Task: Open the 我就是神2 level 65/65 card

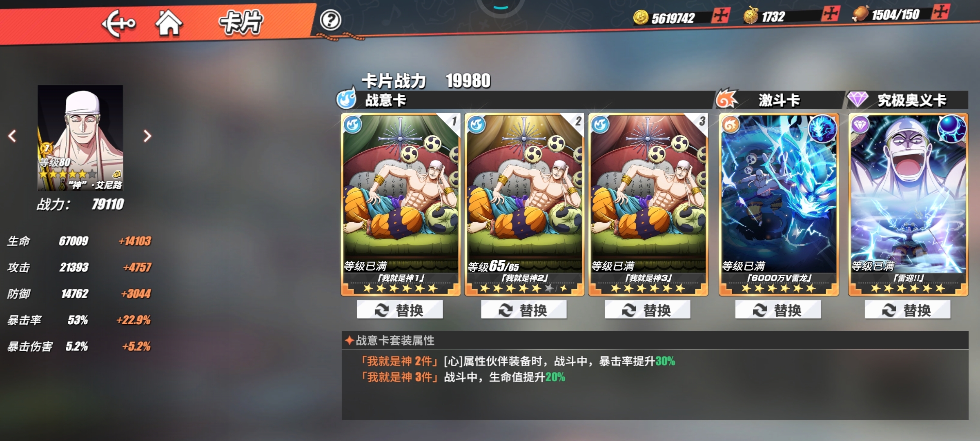Action: [524, 204]
